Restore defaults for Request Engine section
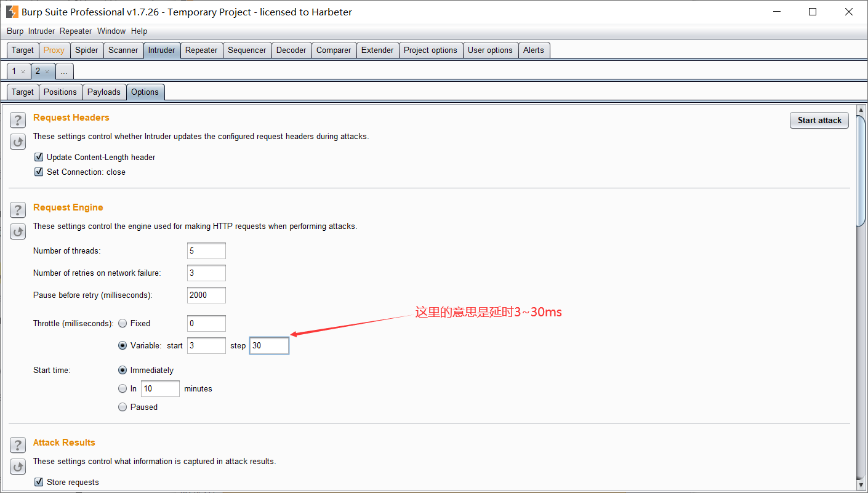 click(18, 232)
